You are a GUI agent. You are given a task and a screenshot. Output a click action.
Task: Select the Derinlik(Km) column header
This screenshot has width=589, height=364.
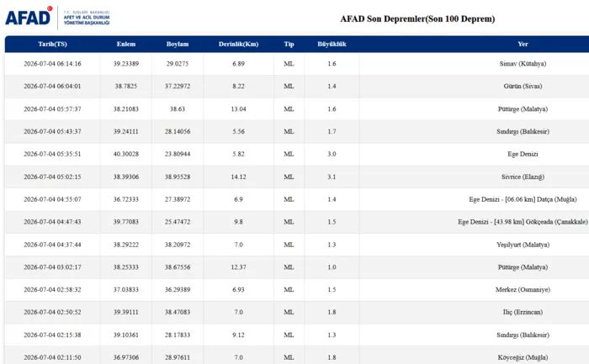(x=238, y=44)
